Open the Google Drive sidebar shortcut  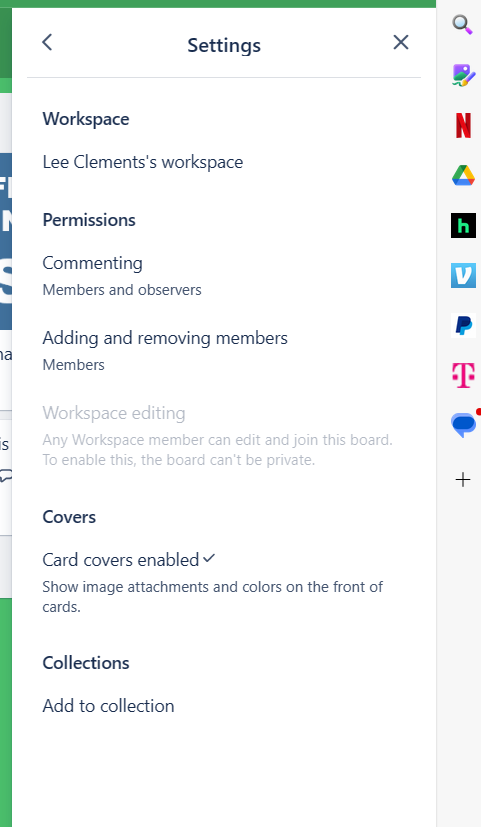coord(464,175)
